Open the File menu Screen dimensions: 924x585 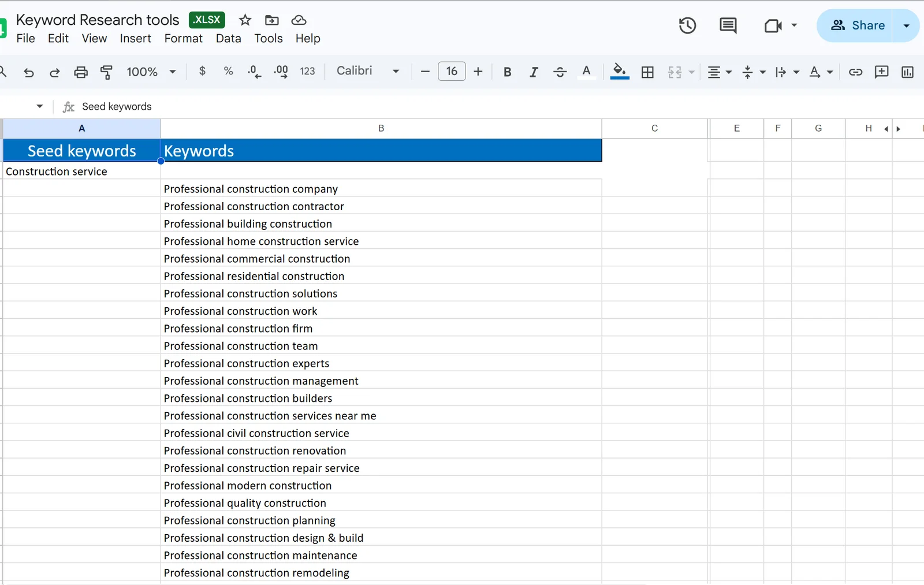coord(25,39)
